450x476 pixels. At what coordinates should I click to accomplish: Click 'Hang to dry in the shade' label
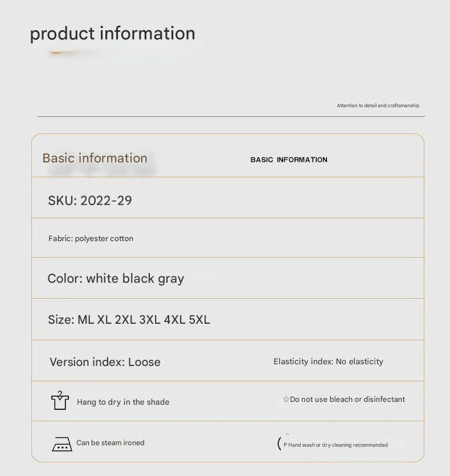pyautogui.click(x=123, y=402)
